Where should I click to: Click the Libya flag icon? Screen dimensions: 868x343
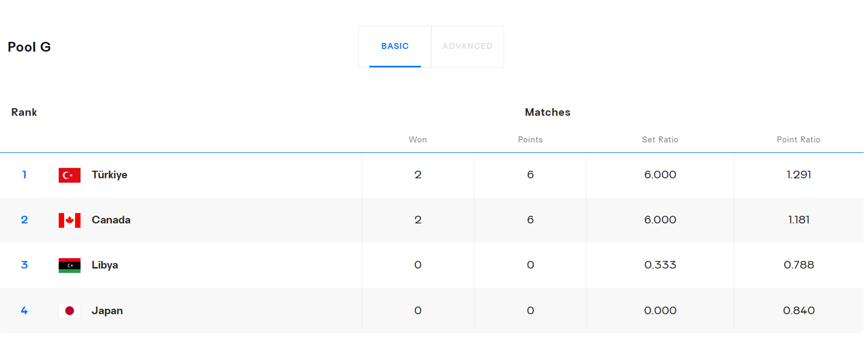click(x=70, y=265)
